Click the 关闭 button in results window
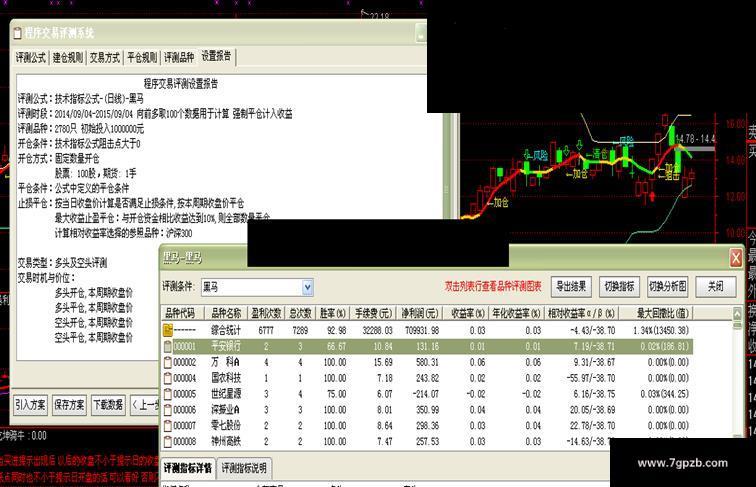The height and width of the screenshot is (487, 756). pyautogui.click(x=716, y=287)
